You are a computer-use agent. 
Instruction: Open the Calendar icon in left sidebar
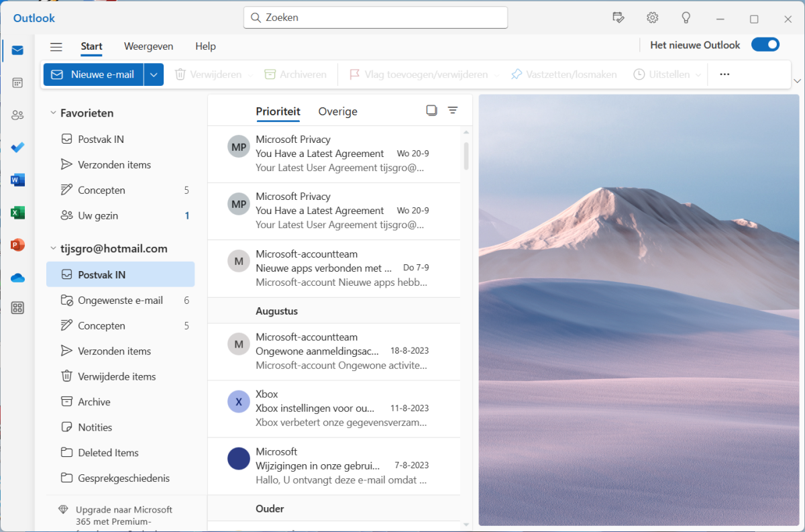[x=17, y=83]
